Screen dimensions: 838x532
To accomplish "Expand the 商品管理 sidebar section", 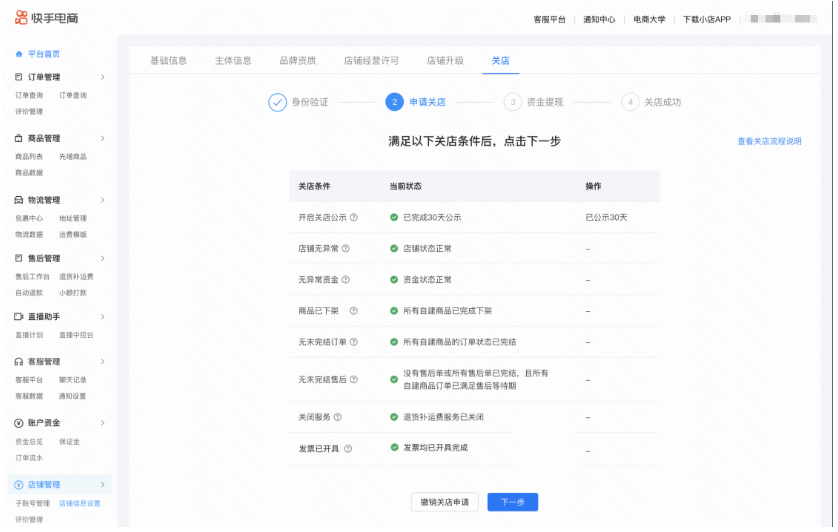I will (x=102, y=138).
